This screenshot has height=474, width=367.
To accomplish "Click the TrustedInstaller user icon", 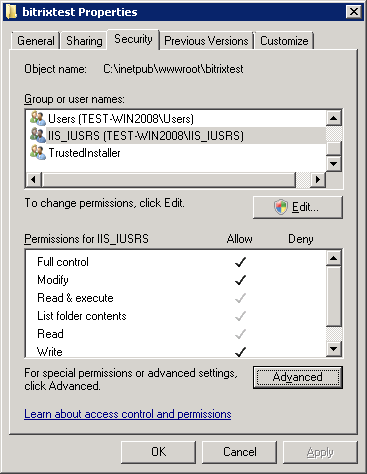I will tap(38, 152).
